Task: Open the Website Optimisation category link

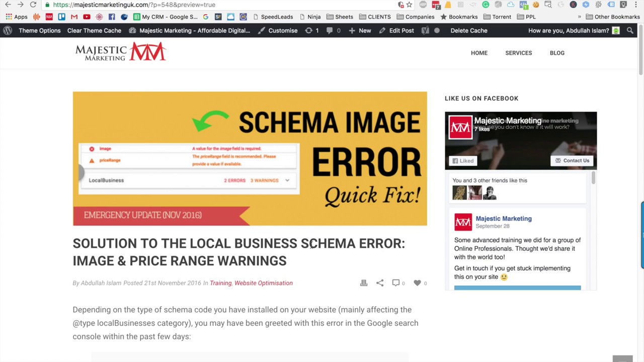Action: click(x=263, y=283)
